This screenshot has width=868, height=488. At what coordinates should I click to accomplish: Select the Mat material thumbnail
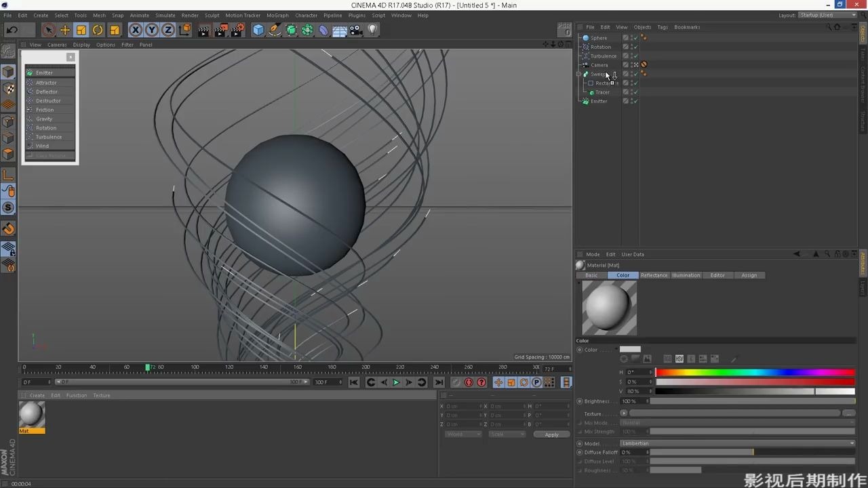pos(31,414)
